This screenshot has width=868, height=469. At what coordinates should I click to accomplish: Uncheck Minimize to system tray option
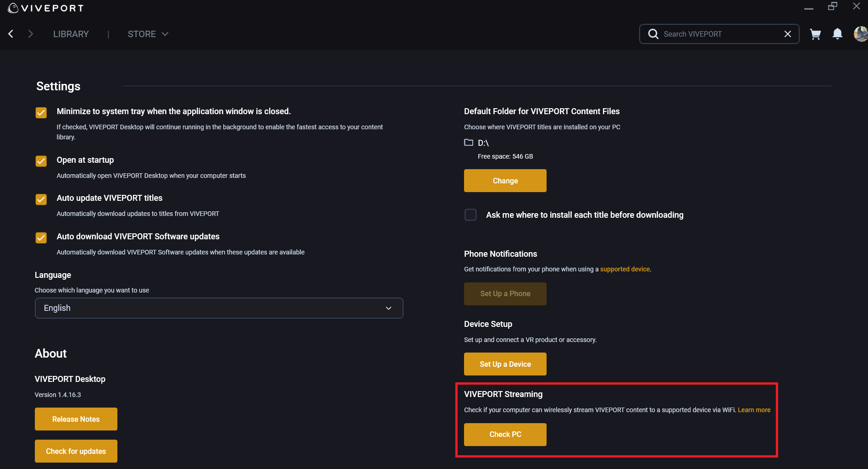pyautogui.click(x=41, y=113)
